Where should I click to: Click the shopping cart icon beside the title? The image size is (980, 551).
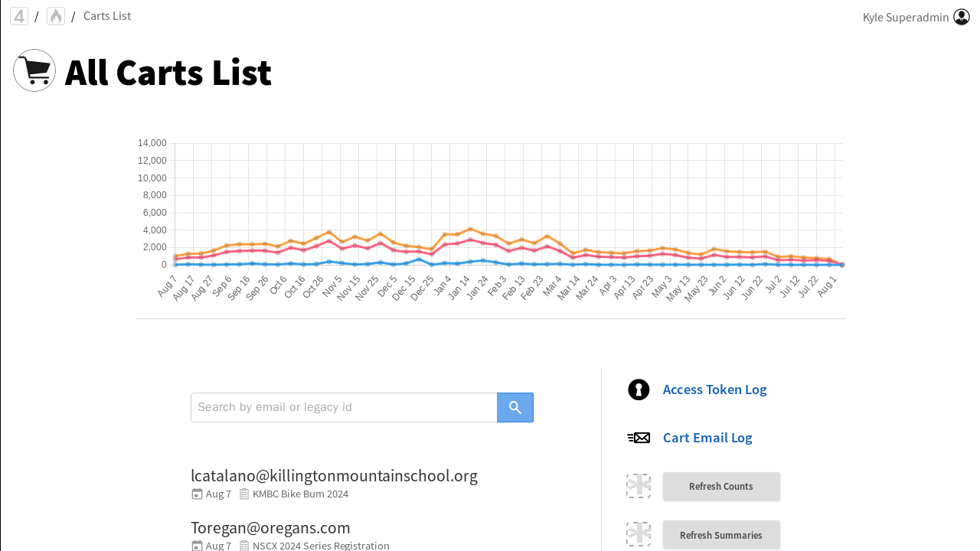[34, 70]
